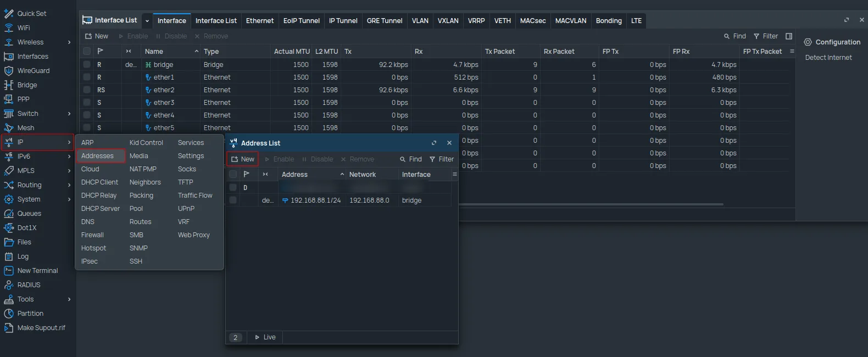The width and height of the screenshot is (868, 357).
Task: Tick the checkbox for 192.168.88.1/24 address
Action: [233, 200]
